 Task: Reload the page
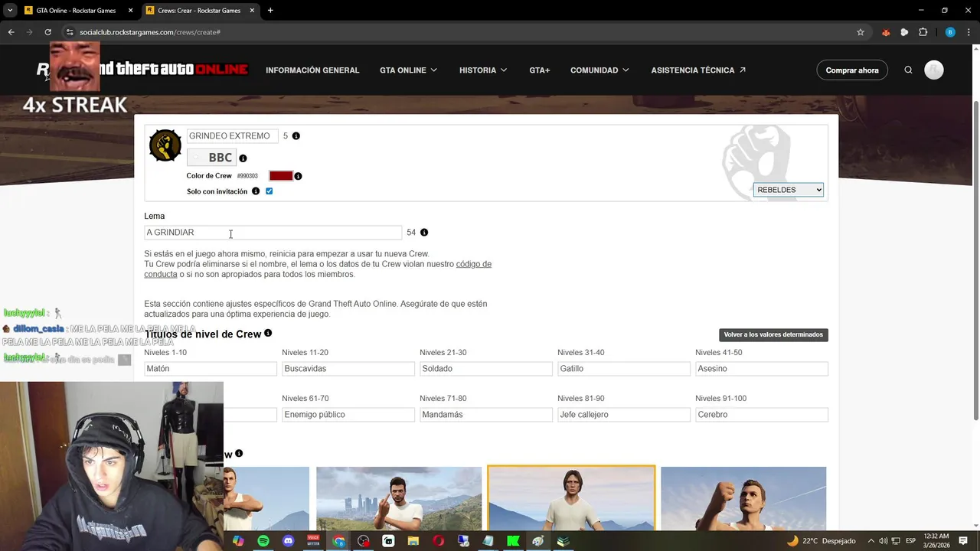click(47, 32)
